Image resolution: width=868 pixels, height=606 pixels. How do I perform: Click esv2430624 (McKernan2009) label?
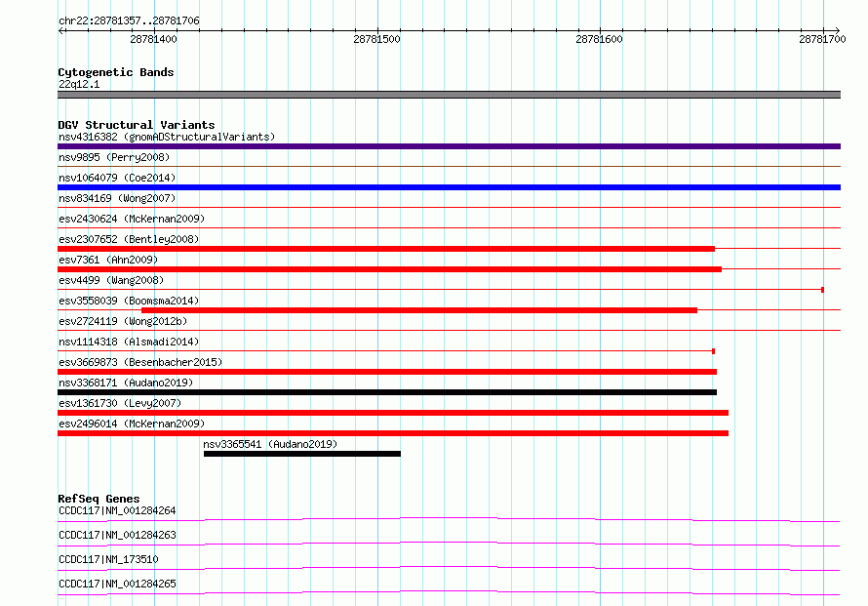[132, 219]
